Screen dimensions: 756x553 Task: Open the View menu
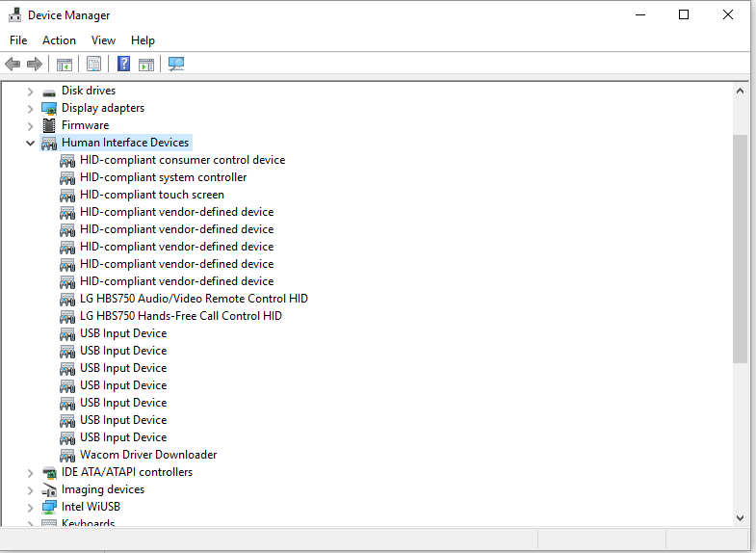tap(103, 40)
